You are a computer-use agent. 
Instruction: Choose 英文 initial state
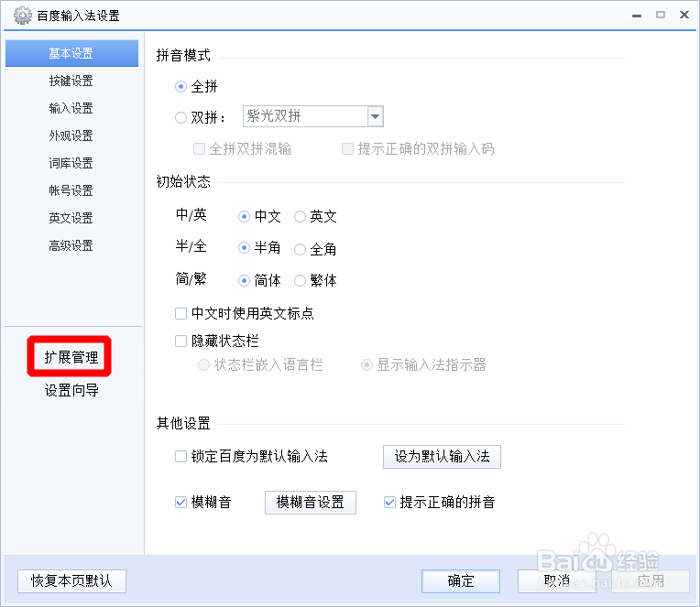[300, 217]
